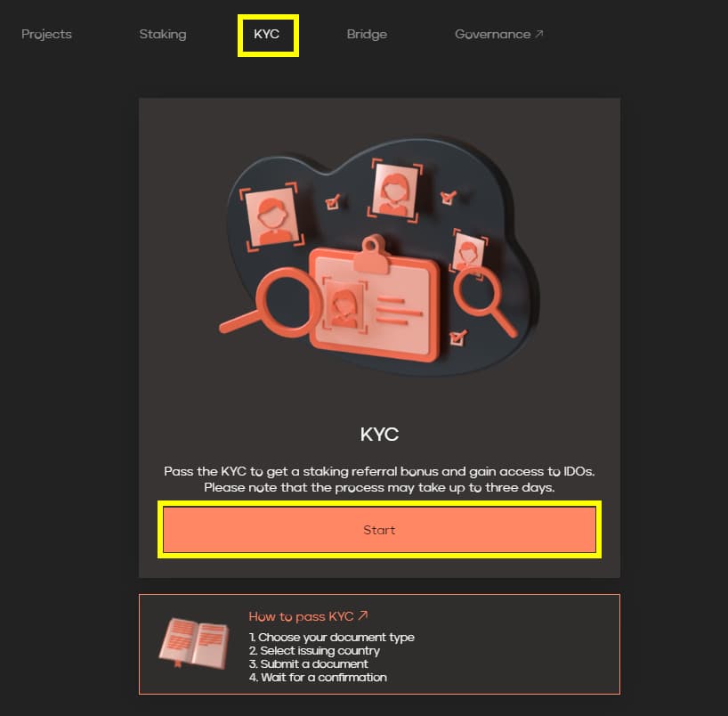The image size is (728, 716).
Task: Click the checkmark icon at the badge's lower right
Action: 457,338
